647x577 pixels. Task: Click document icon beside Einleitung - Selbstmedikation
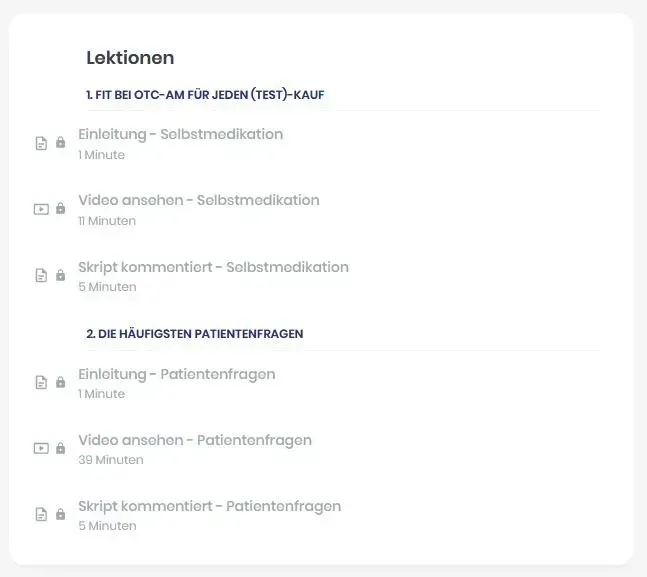(x=41, y=143)
